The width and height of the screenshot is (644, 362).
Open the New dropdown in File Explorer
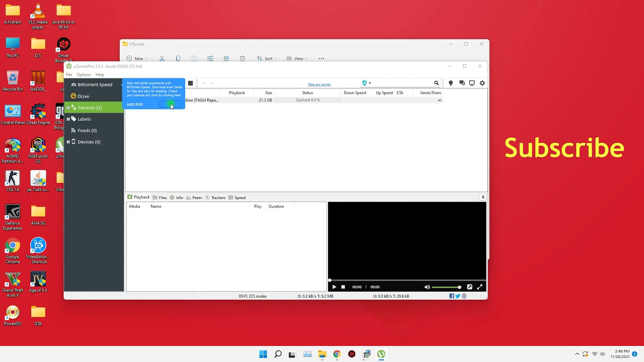[137, 58]
